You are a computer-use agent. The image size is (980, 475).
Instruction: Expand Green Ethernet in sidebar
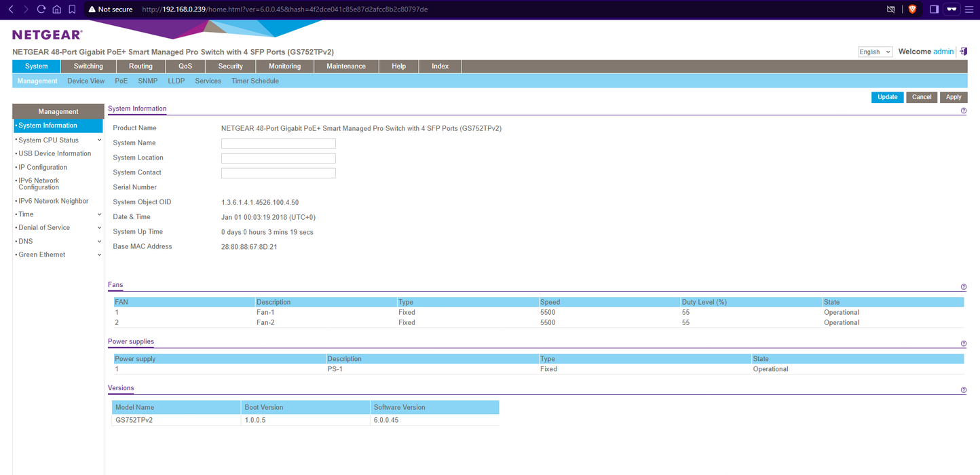pos(100,255)
